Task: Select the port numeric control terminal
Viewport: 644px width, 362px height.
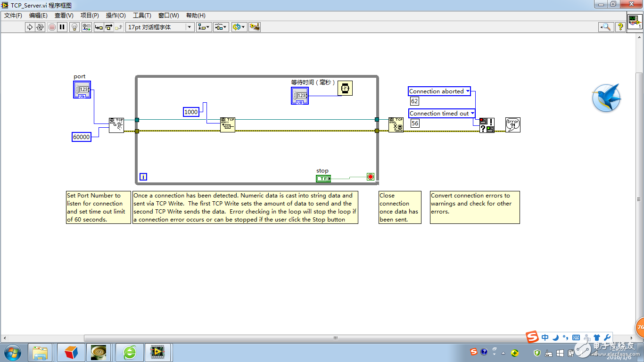Action: point(82,90)
